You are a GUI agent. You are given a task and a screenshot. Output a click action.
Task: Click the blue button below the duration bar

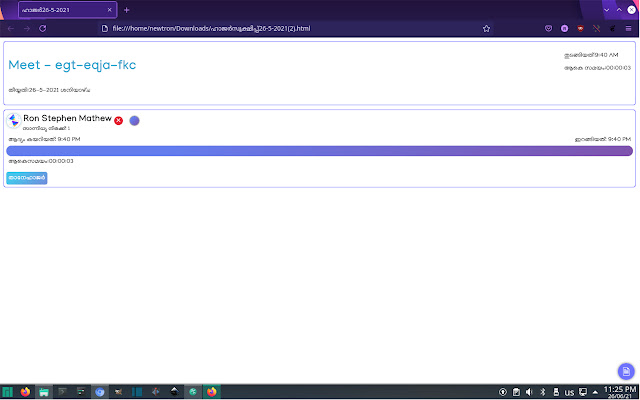[27, 178]
